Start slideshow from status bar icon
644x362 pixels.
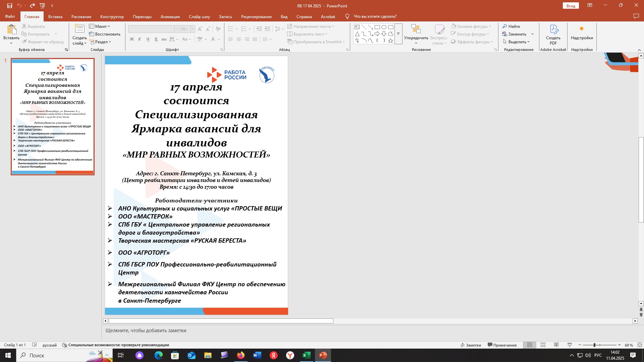(x=570, y=345)
